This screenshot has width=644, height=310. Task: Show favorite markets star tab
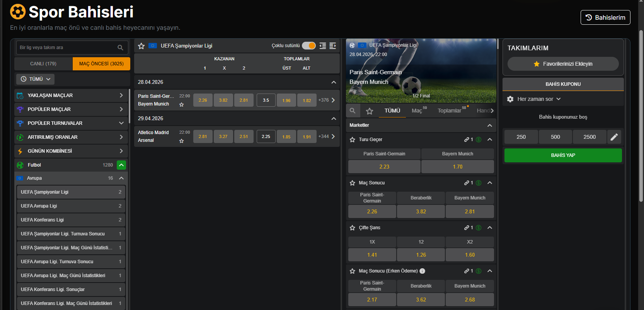point(370,111)
